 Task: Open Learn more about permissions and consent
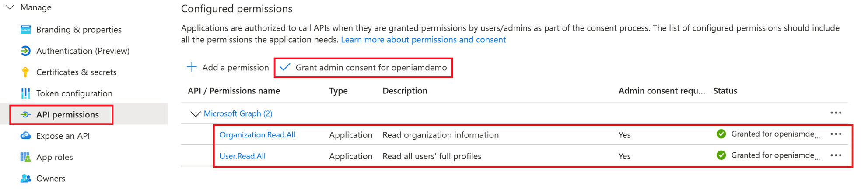click(423, 40)
